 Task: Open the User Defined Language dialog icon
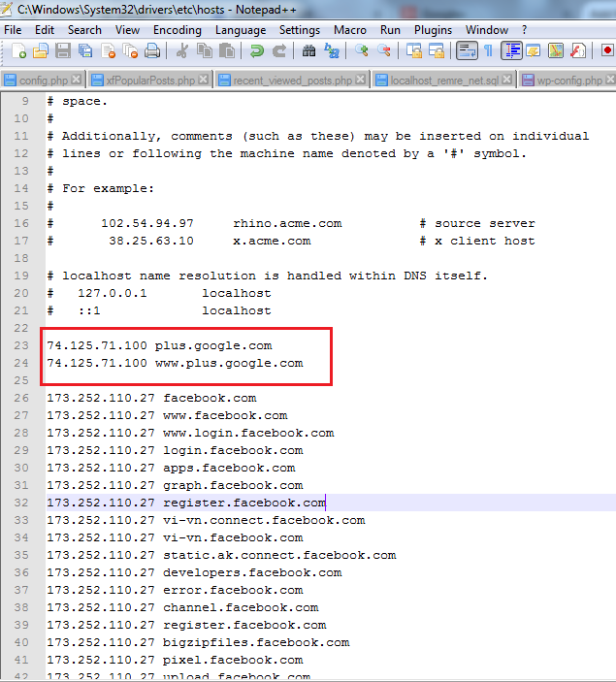coord(534,50)
